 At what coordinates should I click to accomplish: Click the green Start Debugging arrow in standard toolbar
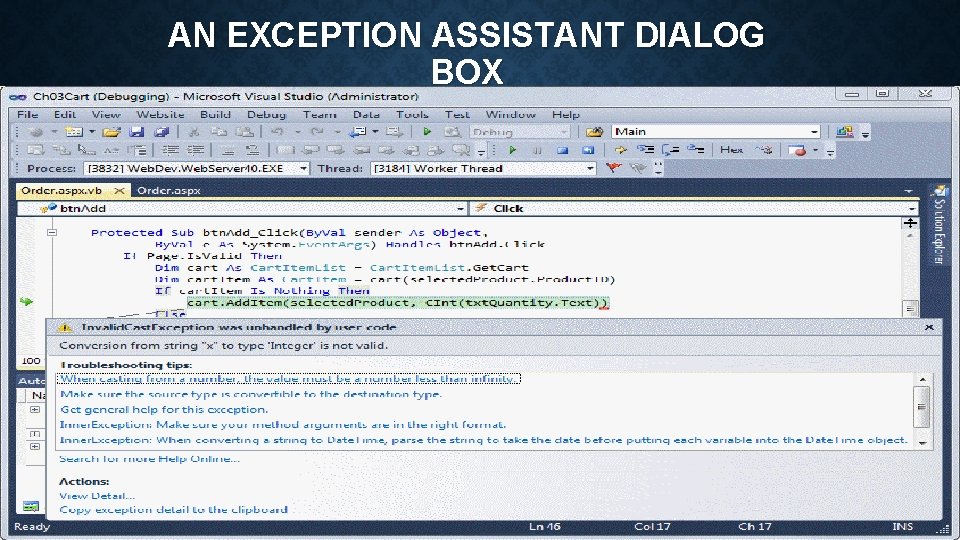pos(427,132)
